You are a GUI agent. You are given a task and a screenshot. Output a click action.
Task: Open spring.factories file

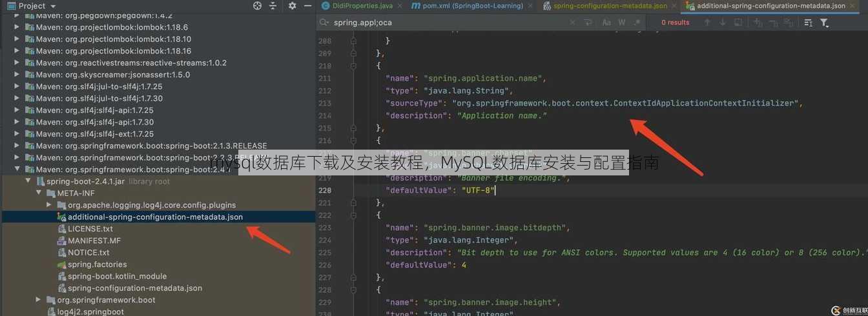coord(98,264)
